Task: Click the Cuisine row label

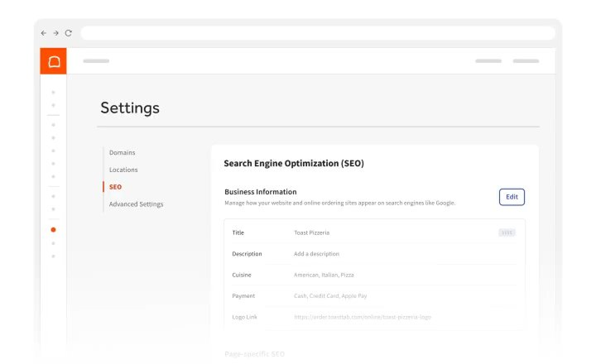Action: pos(242,275)
